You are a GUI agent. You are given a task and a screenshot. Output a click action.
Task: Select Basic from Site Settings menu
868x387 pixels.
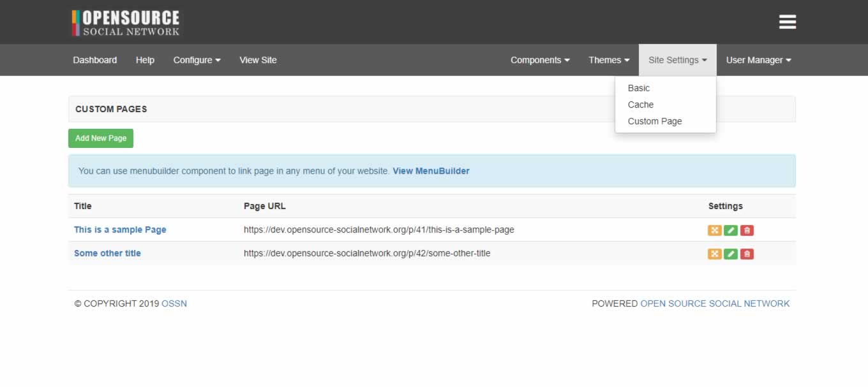coord(639,88)
